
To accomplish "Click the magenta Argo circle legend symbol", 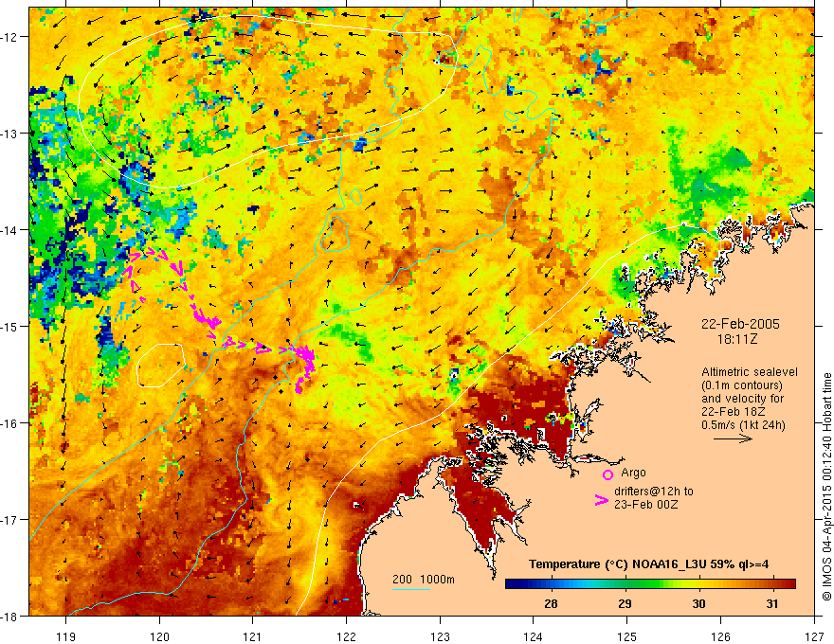I will pos(607,474).
